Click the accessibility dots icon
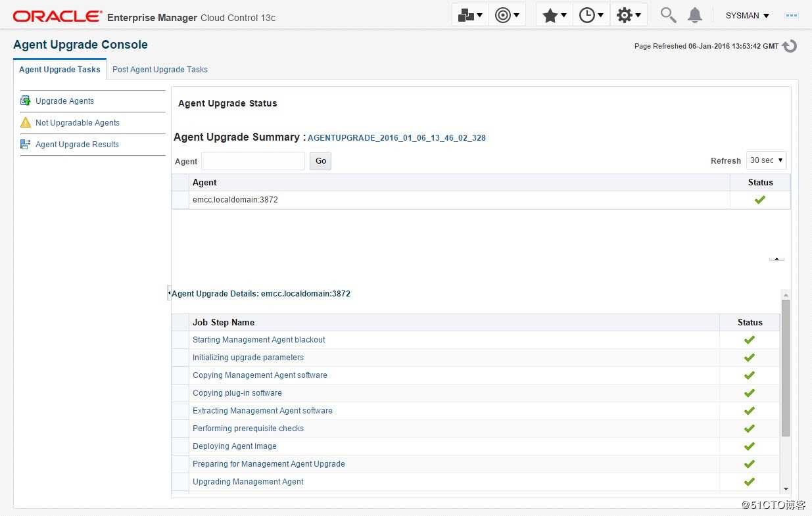 coord(792,15)
